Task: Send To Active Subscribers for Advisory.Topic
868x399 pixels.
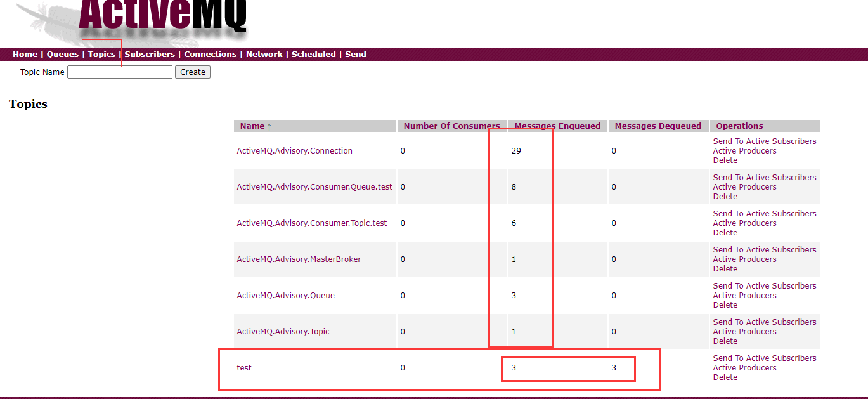Action: [x=765, y=322]
